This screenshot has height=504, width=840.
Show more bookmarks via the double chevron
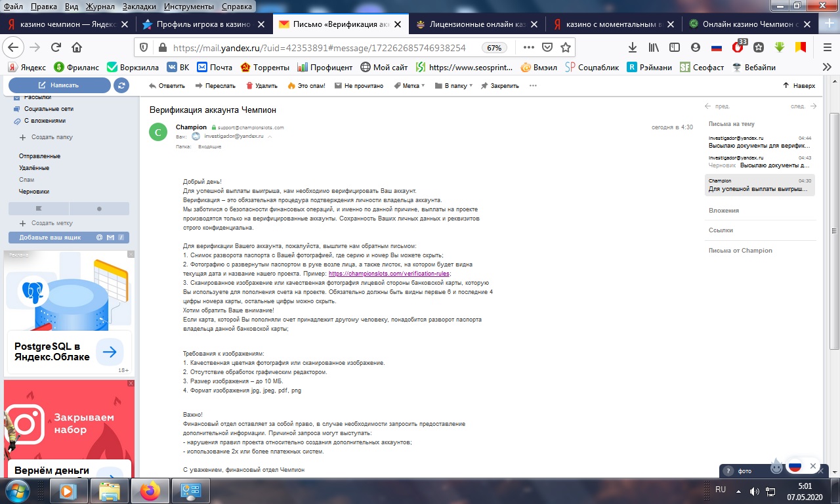tap(828, 67)
